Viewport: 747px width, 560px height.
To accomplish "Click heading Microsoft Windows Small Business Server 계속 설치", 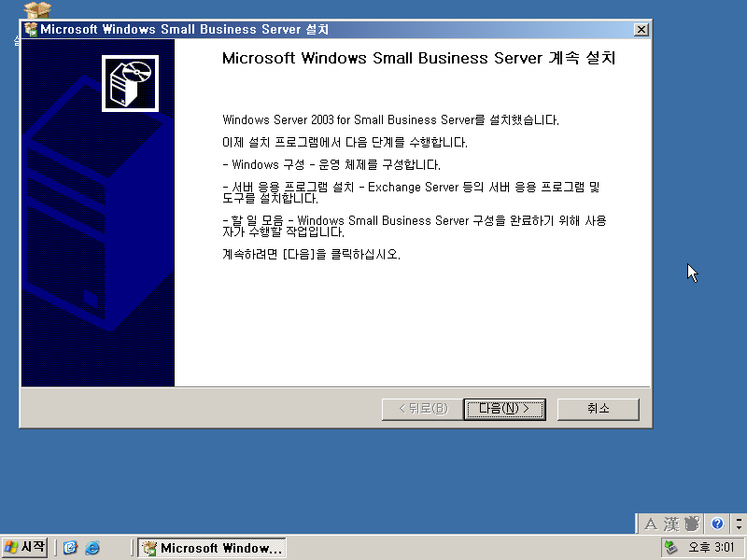I will point(418,58).
